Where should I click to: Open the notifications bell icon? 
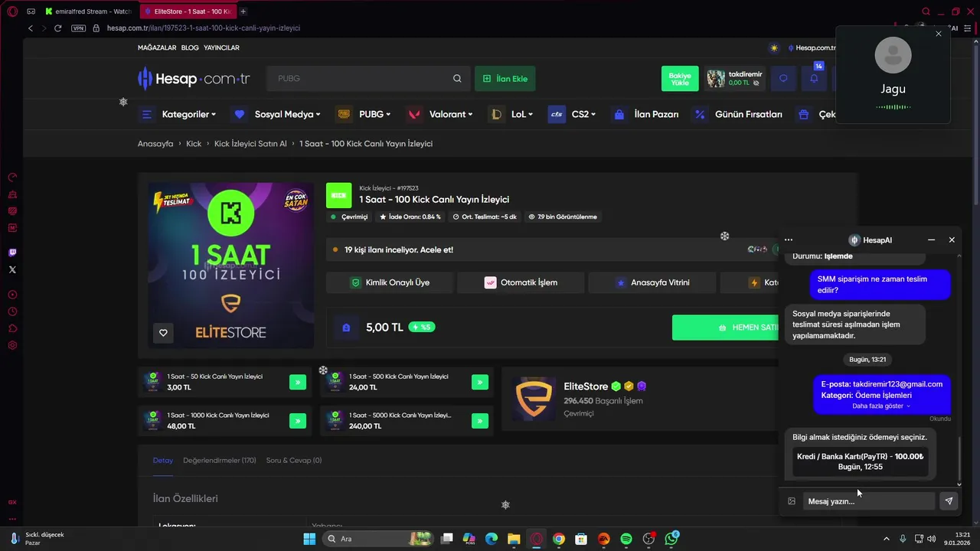point(814,79)
